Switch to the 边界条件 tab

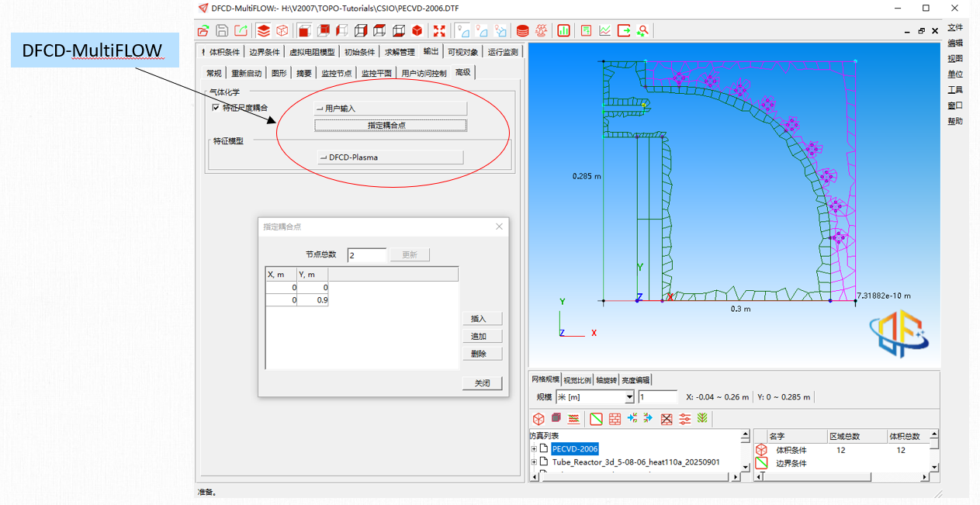coord(264,52)
